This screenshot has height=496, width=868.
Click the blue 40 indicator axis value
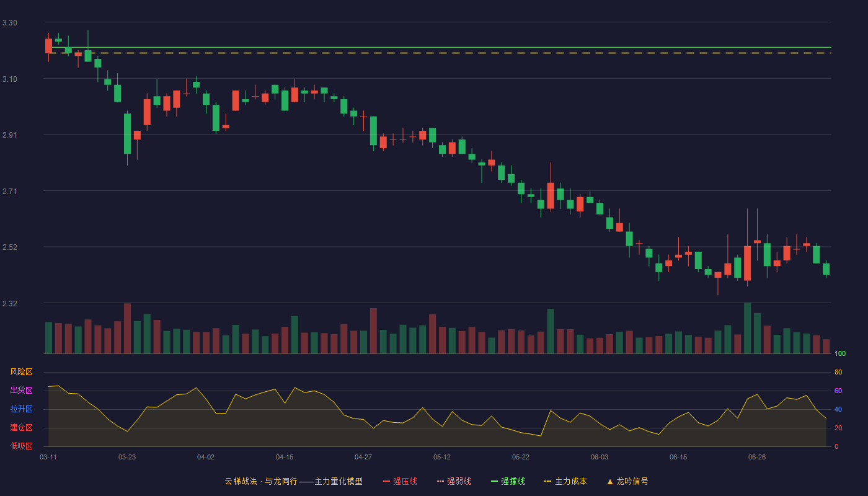click(838, 409)
